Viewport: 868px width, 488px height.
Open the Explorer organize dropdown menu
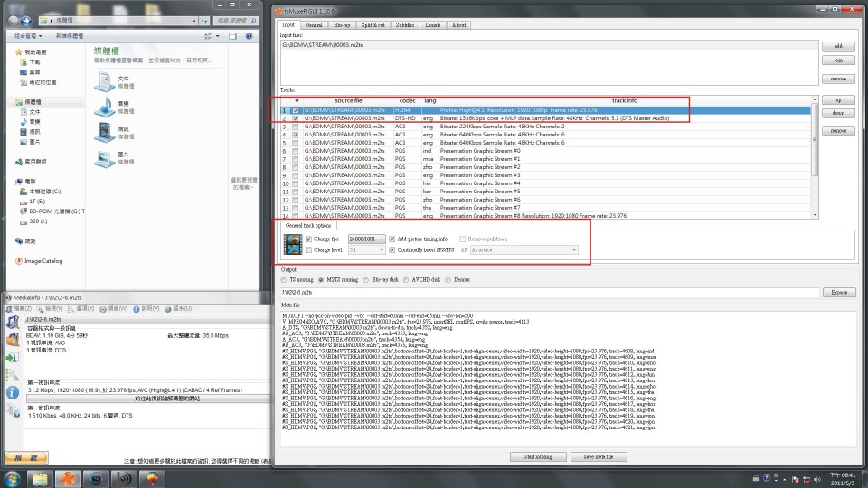[x=25, y=36]
